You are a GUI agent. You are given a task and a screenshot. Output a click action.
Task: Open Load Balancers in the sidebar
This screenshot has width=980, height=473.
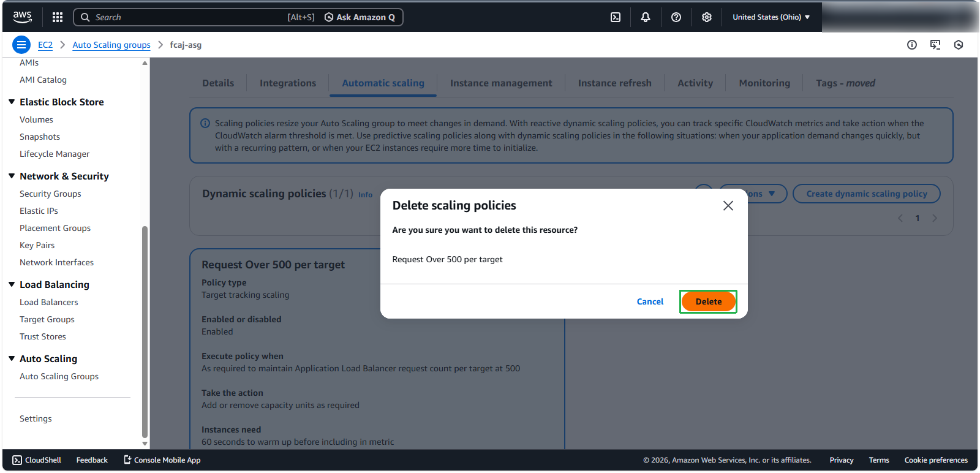[49, 302]
